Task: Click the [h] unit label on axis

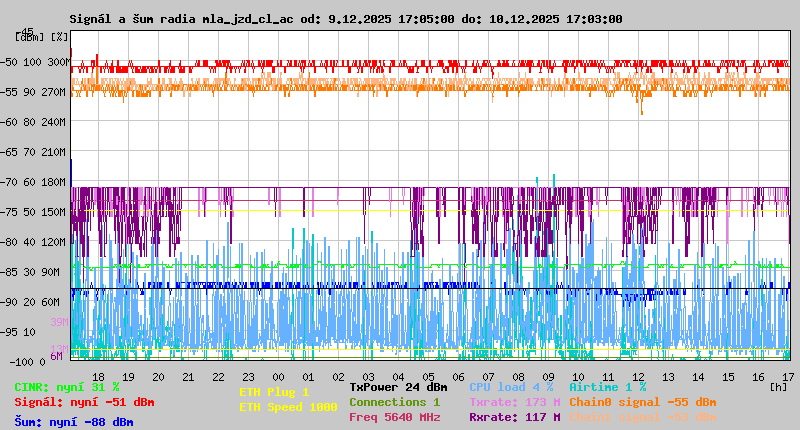Action: [x=779, y=386]
